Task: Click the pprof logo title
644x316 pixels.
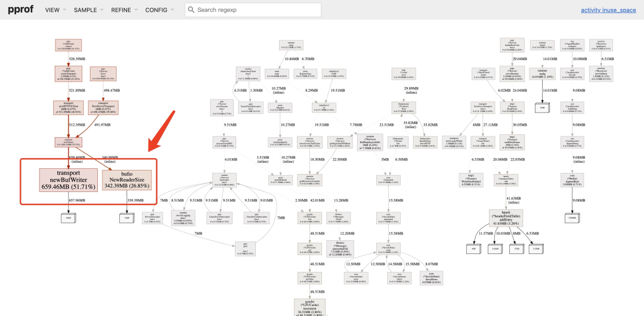Action: pyautogui.click(x=21, y=10)
